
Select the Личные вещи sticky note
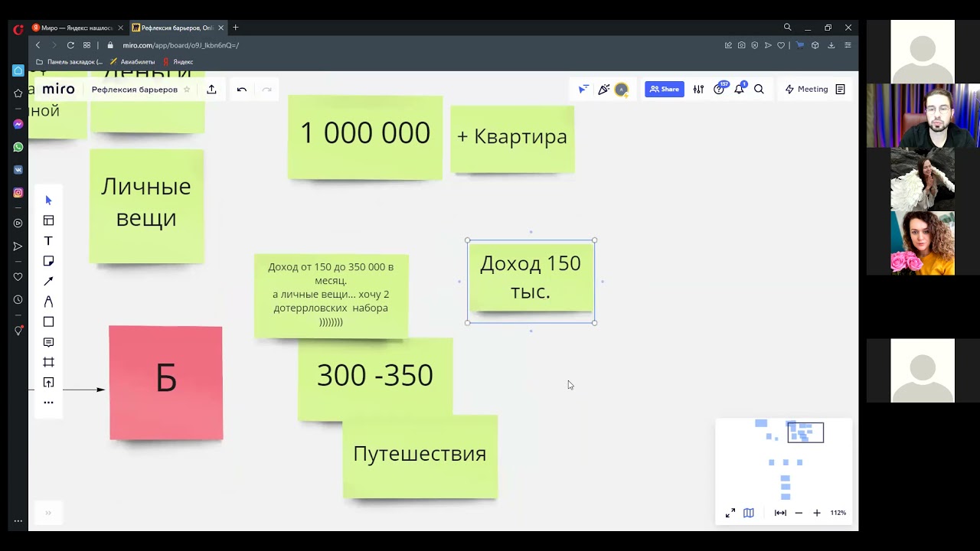click(x=146, y=206)
